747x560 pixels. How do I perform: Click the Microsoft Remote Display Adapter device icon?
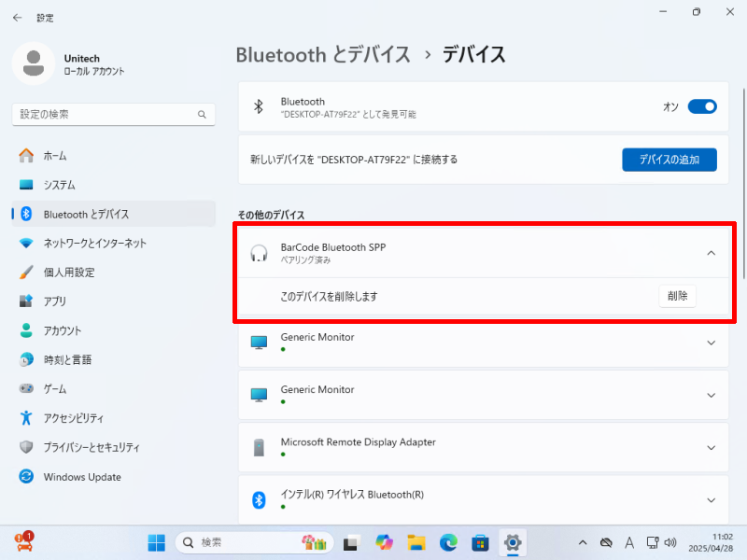pos(259,448)
